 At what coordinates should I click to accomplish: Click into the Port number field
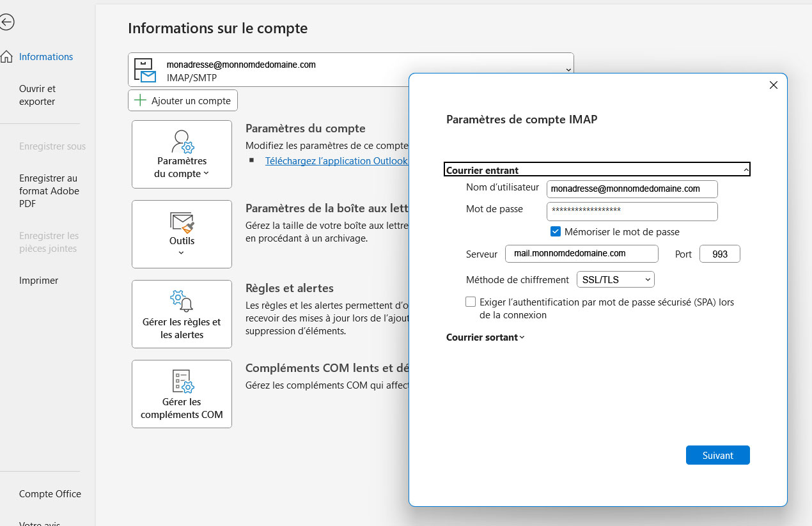pyautogui.click(x=719, y=254)
